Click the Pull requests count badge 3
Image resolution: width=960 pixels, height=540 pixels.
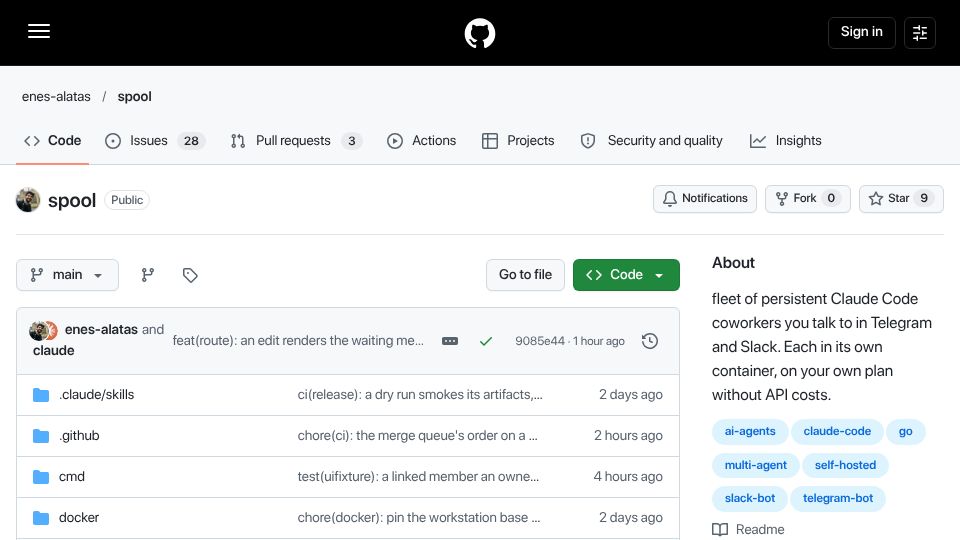pos(351,141)
